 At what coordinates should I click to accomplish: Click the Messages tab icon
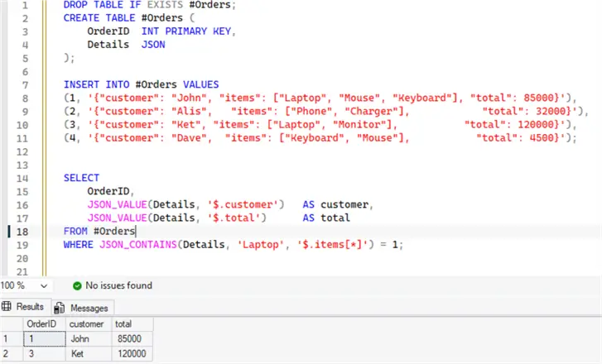pos(59,308)
